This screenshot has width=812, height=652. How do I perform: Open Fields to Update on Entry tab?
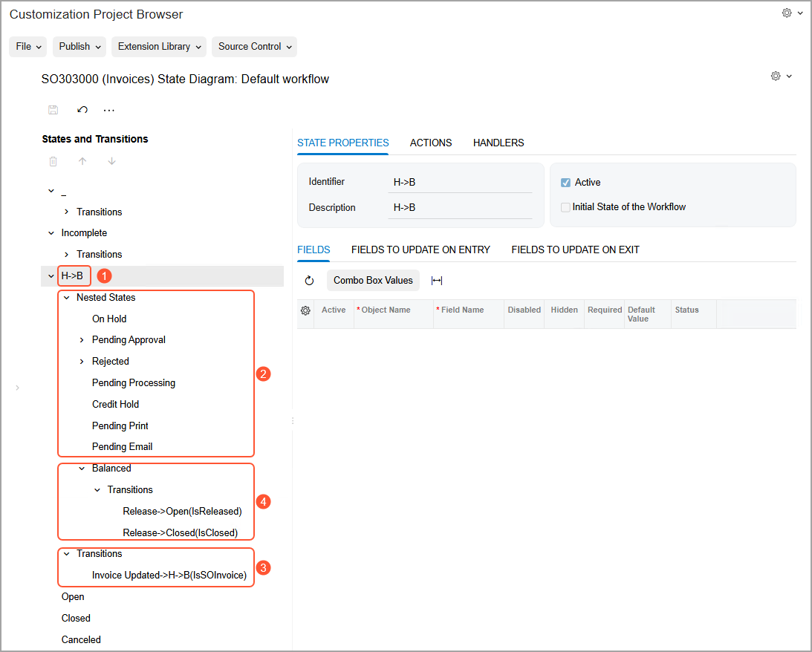420,250
